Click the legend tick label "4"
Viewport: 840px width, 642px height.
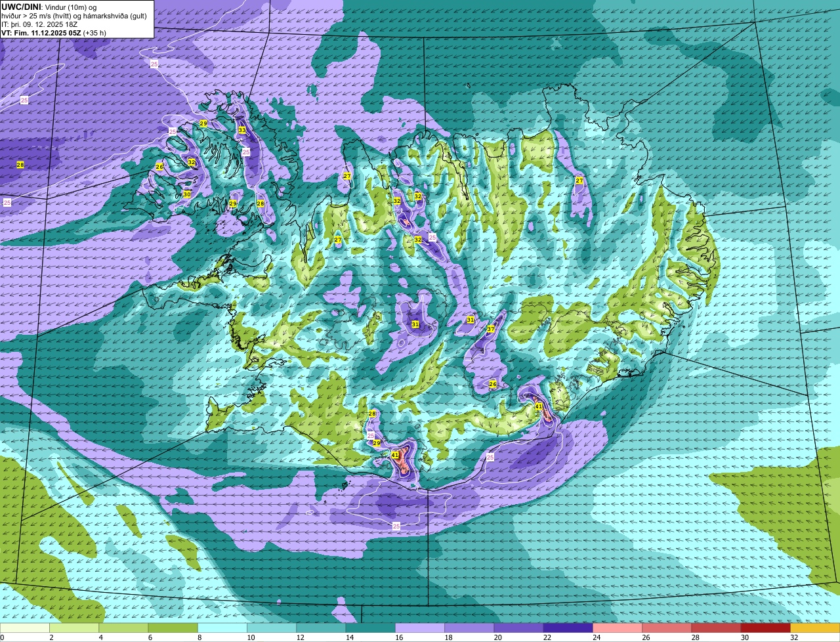(x=100, y=637)
